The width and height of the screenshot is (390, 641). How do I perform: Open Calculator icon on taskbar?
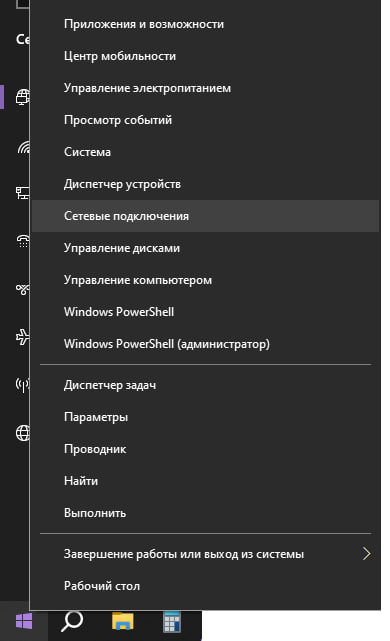point(172,622)
